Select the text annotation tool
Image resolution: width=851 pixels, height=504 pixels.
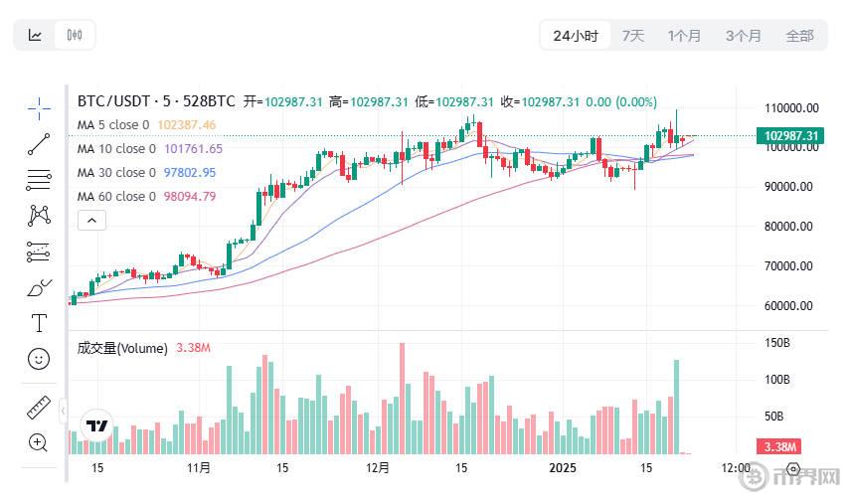click(39, 323)
